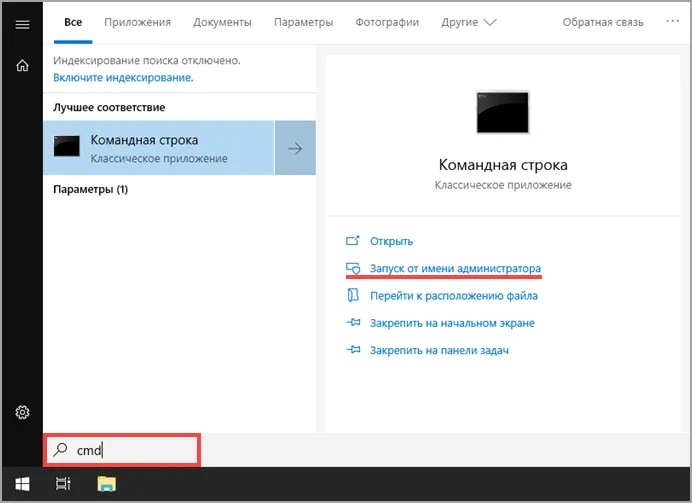Click the Лучшее соответствие heading
The image size is (692, 503).
click(109, 107)
